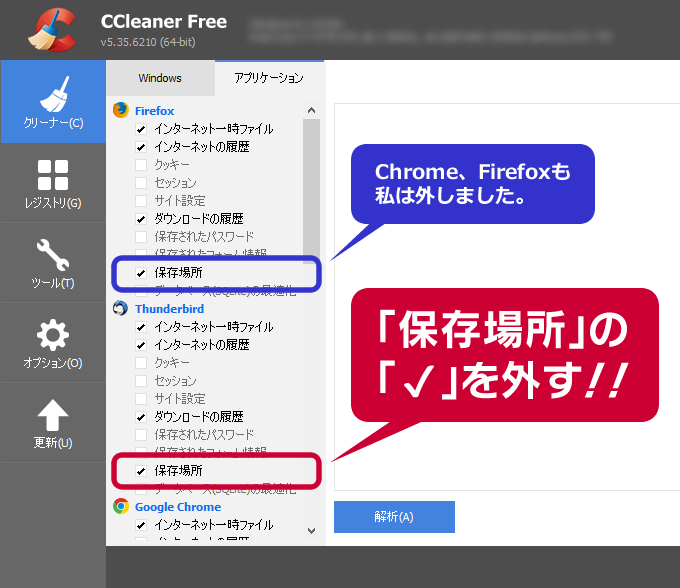Click the Firefox browser icon
The width and height of the screenshot is (680, 588).
click(121, 110)
